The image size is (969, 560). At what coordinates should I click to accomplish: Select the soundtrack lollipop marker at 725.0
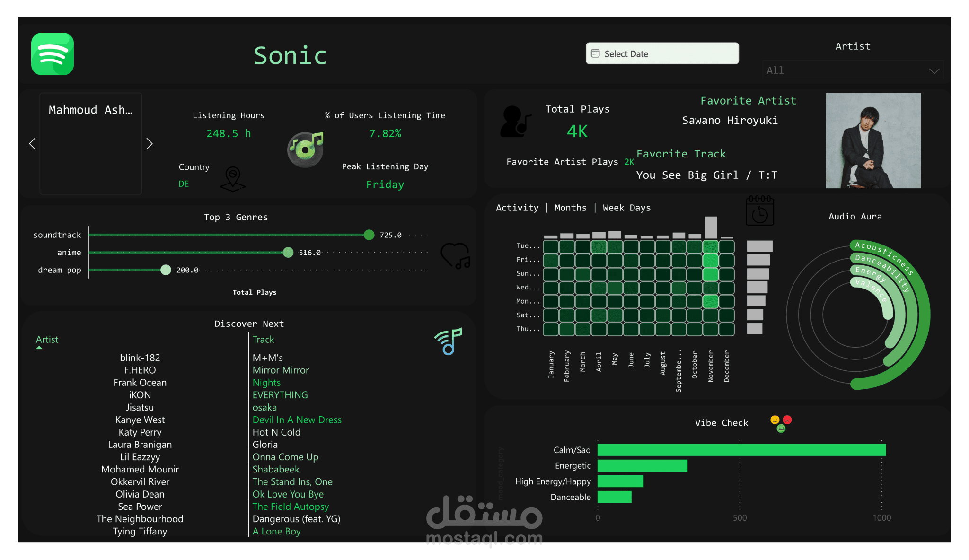point(369,235)
